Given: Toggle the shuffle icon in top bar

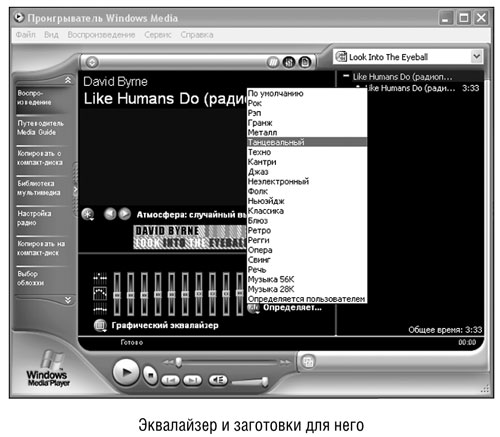Looking at the screenshot, I should click(x=273, y=62).
